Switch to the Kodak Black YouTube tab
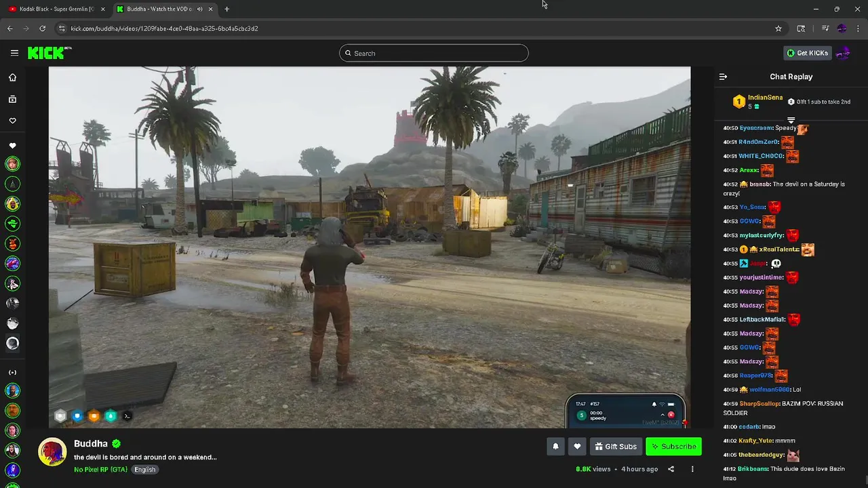The width and height of the screenshot is (868, 488). click(56, 9)
